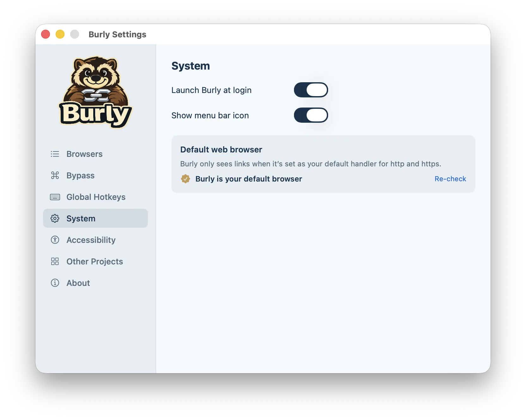Go to the Bypass section
The image size is (526, 420).
point(95,176)
